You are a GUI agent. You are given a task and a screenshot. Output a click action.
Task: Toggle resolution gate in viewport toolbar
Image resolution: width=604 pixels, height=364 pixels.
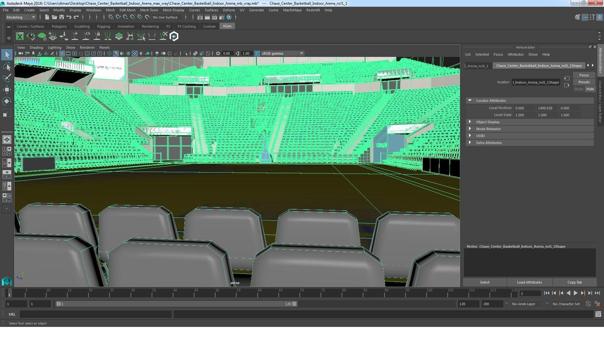click(75, 53)
